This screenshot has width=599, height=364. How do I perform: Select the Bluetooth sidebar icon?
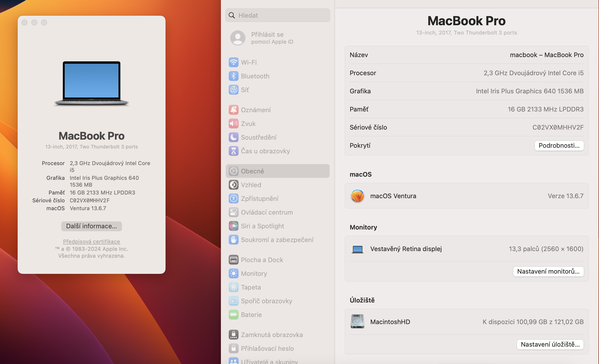click(x=233, y=76)
